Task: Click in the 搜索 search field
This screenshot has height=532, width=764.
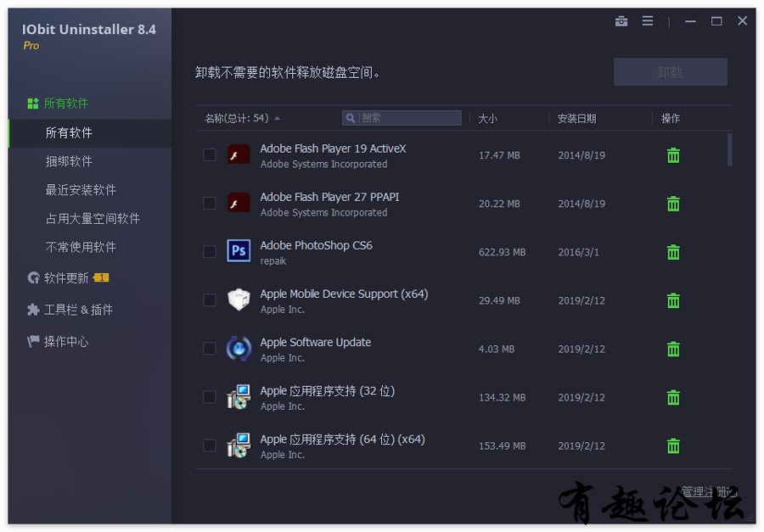Action: pos(402,118)
